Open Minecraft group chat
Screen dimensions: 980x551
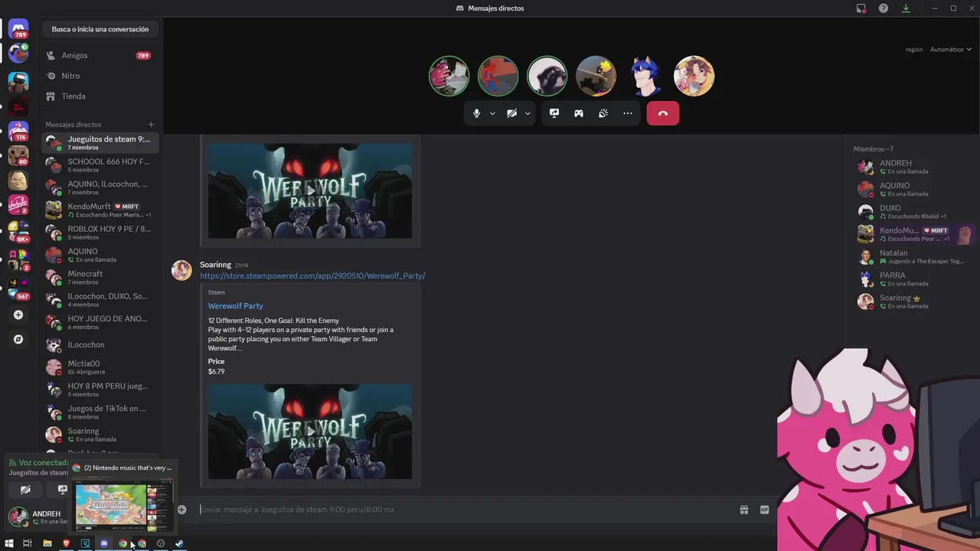pyautogui.click(x=100, y=277)
